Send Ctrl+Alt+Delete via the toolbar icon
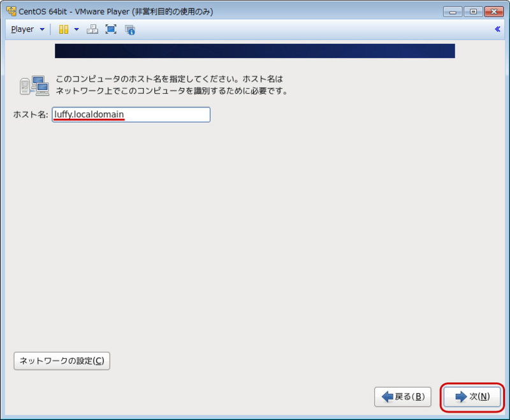The height and width of the screenshot is (420, 510). (x=93, y=29)
